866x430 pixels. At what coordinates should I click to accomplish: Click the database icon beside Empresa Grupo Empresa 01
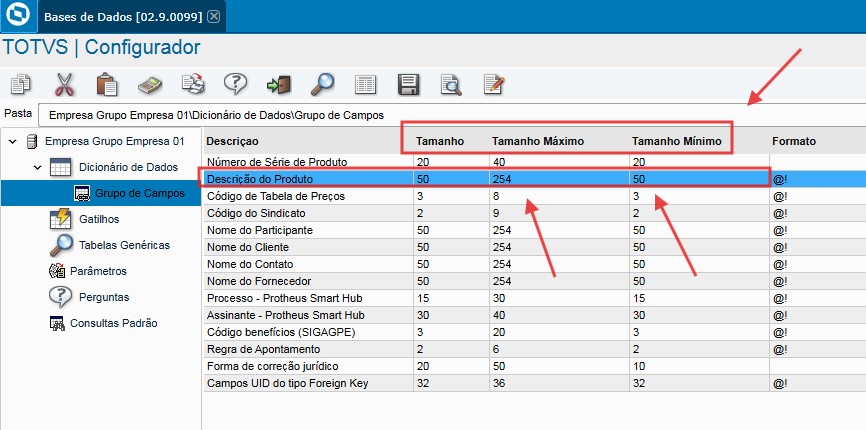32,141
